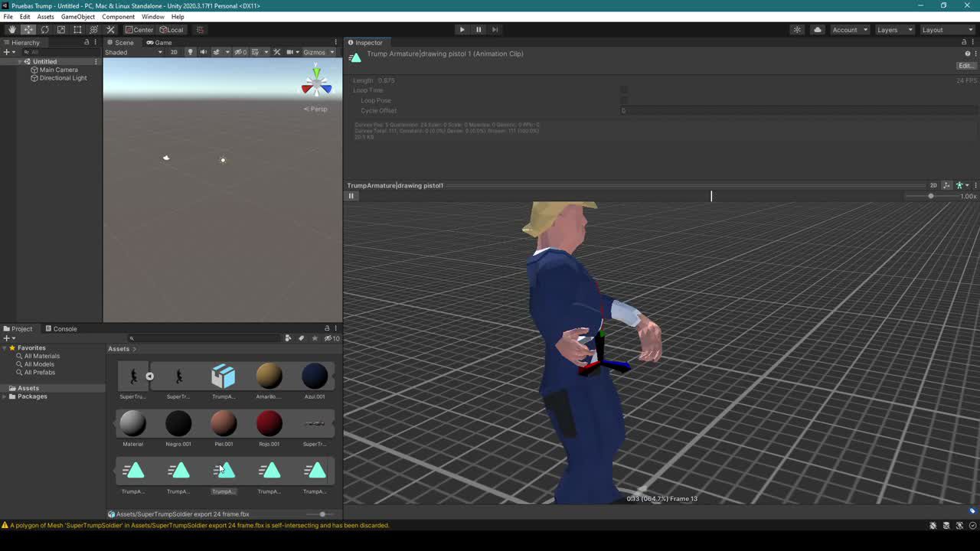The image size is (980, 551).
Task: Toggle scene view camera settings icon
Action: [x=291, y=52]
